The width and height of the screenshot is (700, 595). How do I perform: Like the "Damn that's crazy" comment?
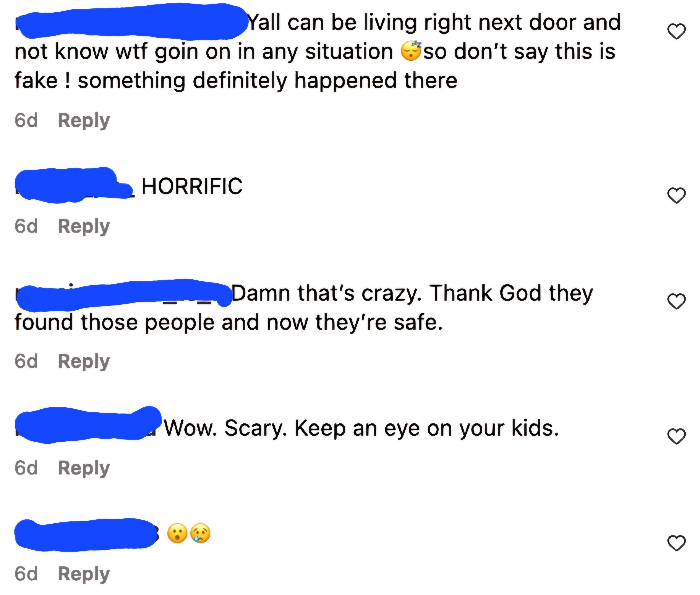click(x=676, y=301)
